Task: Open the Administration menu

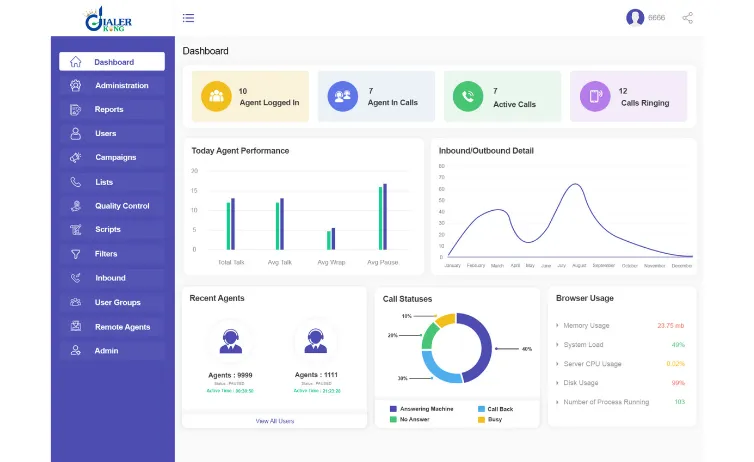Action: (x=112, y=86)
